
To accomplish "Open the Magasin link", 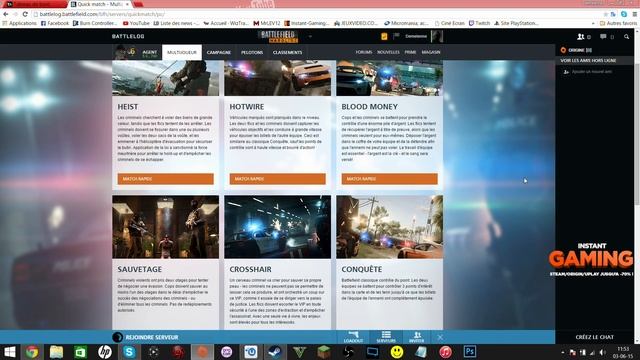I will click(x=431, y=52).
